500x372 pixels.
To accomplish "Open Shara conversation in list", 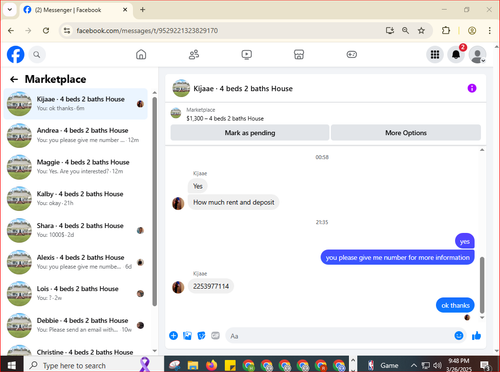I will click(76, 230).
